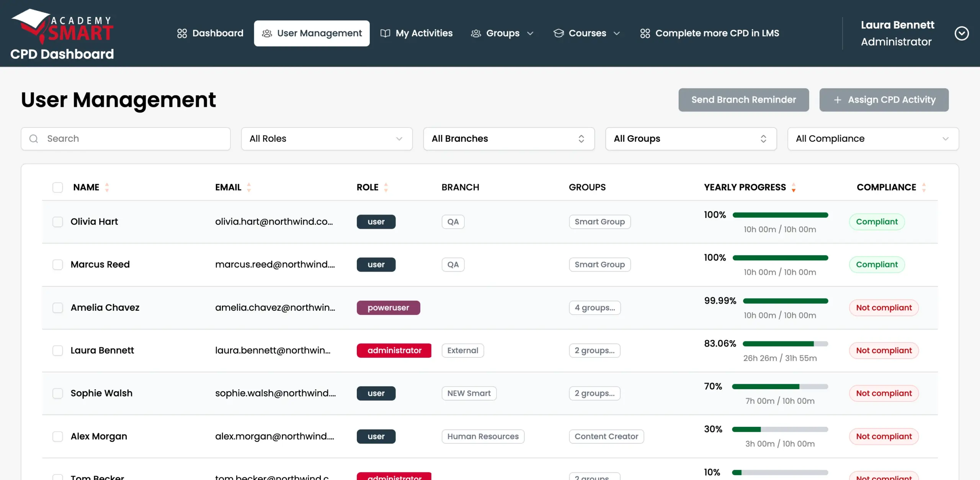Select Amelia Chavez row checkbox
This screenshot has height=480, width=980.
click(58, 308)
